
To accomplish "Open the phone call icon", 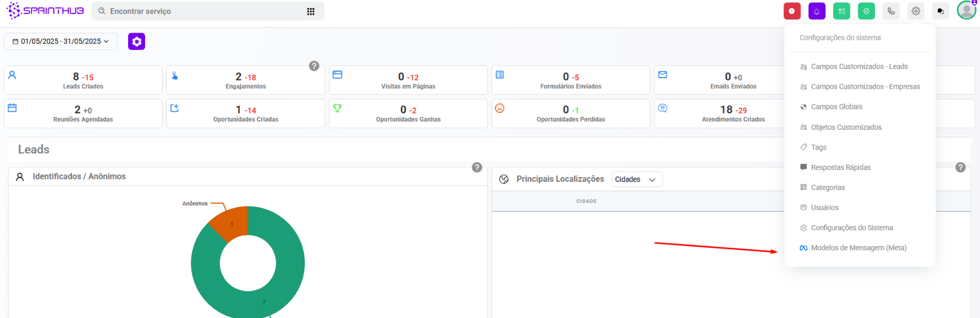I will pyautogui.click(x=891, y=11).
